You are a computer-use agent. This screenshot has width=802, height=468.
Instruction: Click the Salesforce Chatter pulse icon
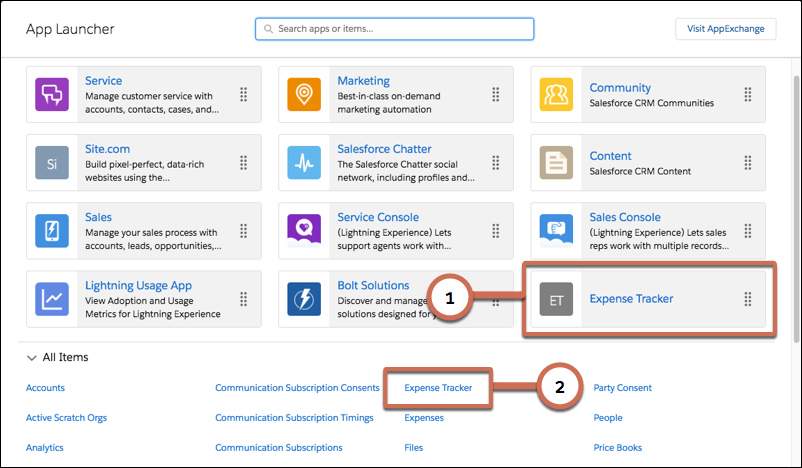coord(304,163)
